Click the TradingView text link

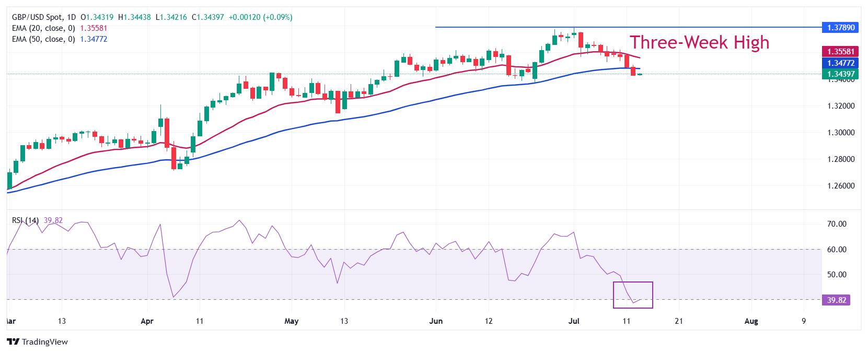[x=45, y=342]
